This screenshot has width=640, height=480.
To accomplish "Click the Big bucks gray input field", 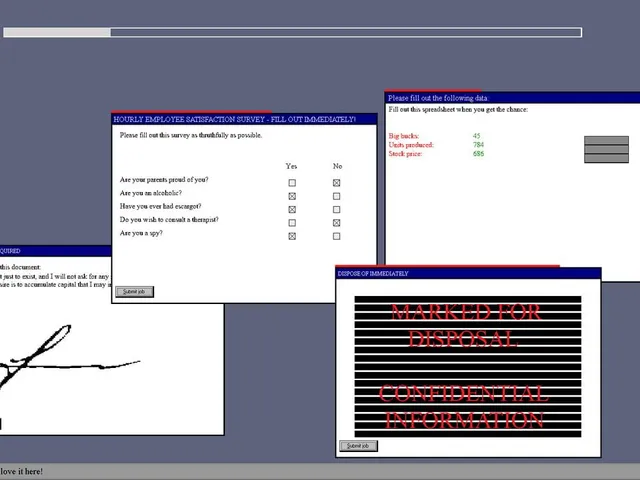I will click(606, 140).
